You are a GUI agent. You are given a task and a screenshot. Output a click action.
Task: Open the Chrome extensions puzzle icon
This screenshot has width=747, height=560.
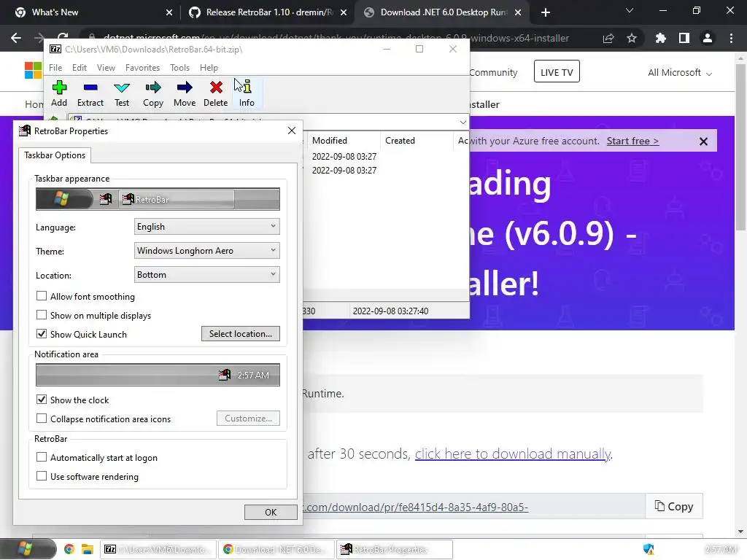click(660, 38)
